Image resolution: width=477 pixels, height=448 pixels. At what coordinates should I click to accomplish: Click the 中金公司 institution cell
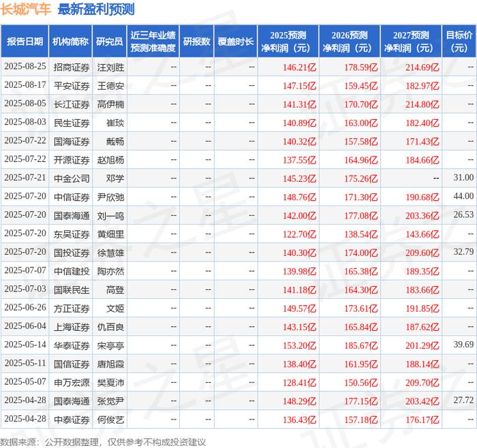[72, 178]
